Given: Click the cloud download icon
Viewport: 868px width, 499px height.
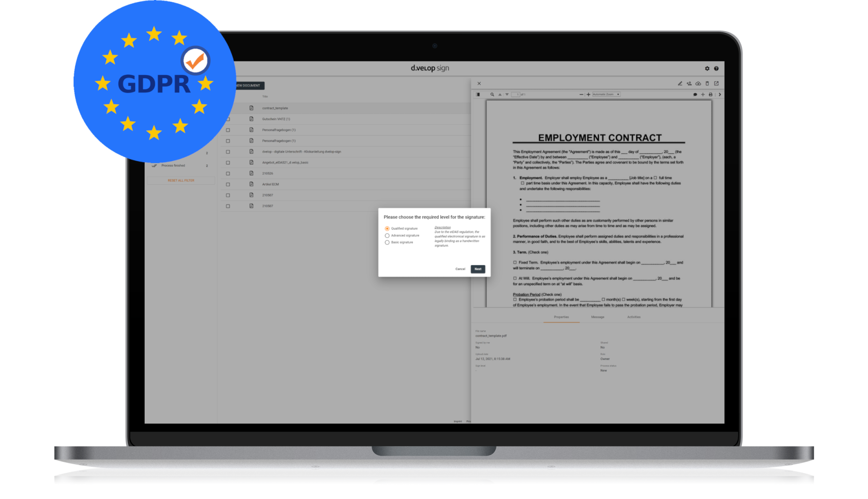Looking at the screenshot, I should [698, 84].
